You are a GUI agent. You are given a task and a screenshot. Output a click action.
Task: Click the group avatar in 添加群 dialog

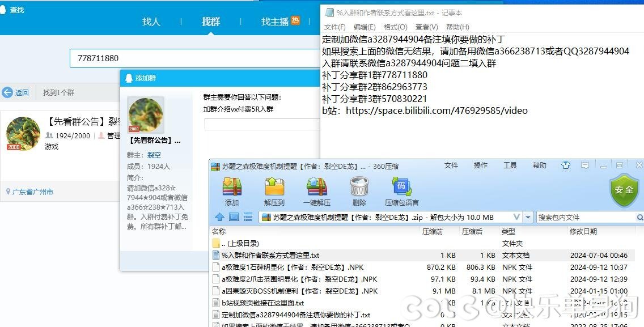(x=146, y=114)
